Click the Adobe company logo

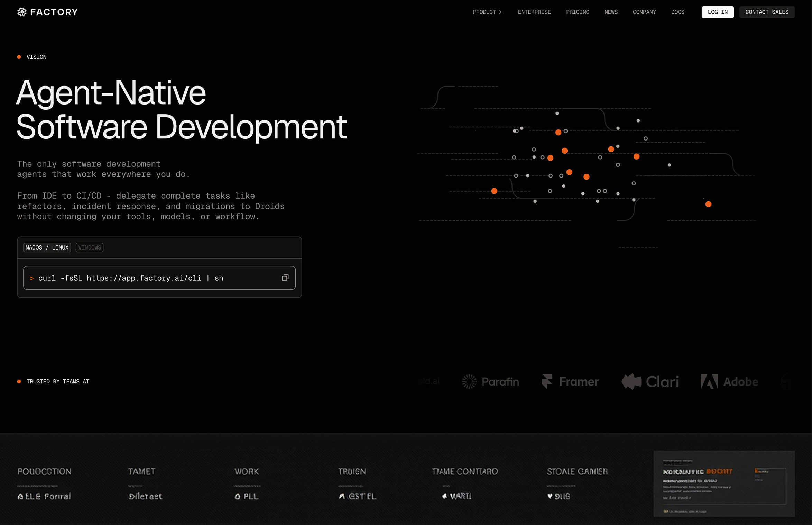coord(729,381)
